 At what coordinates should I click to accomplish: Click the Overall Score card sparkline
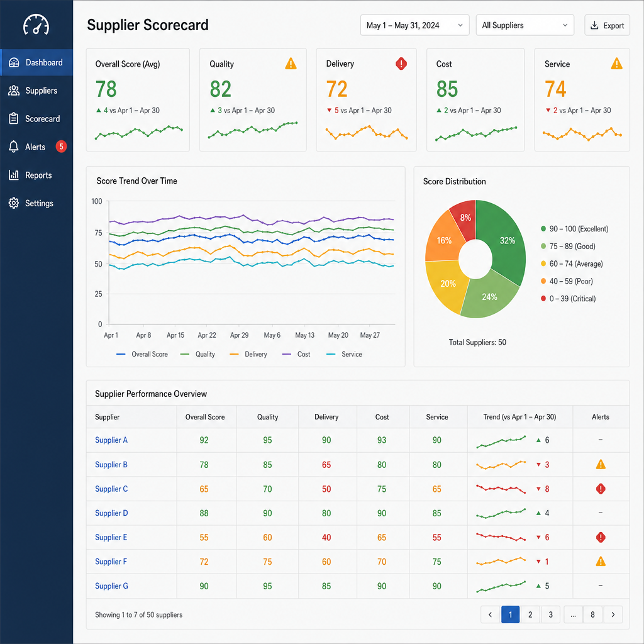coord(139,132)
